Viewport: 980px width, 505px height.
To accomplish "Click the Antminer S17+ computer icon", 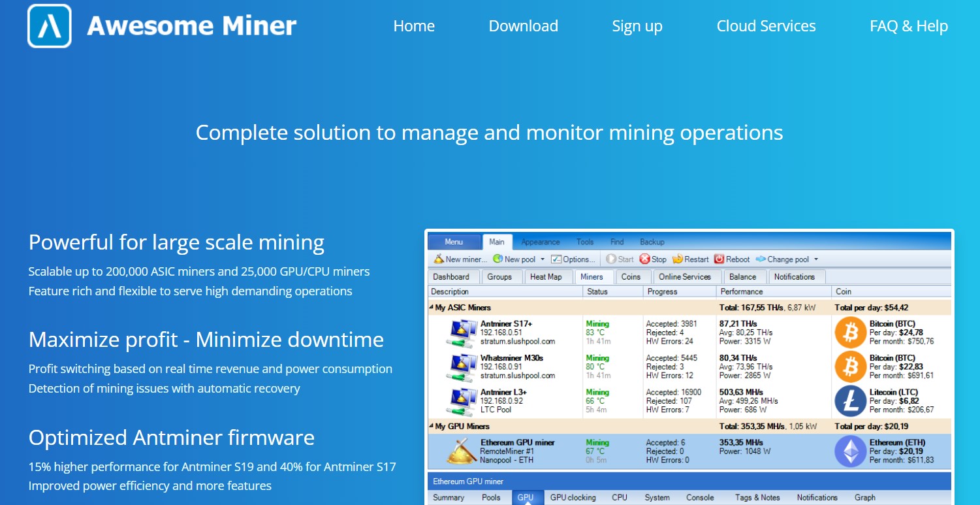I will (462, 333).
